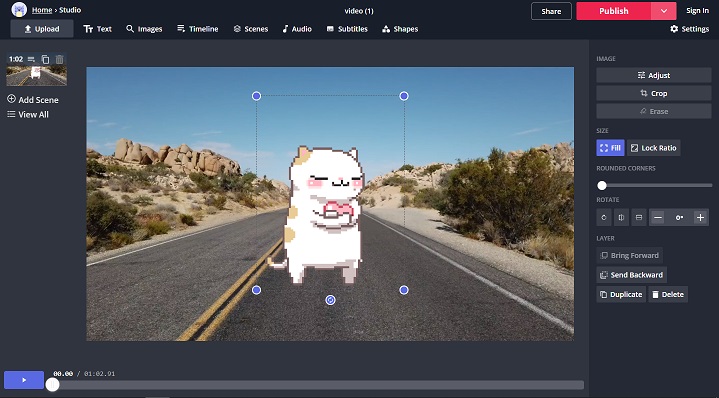The image size is (719, 398).
Task: Add a new scene
Action: tap(33, 100)
